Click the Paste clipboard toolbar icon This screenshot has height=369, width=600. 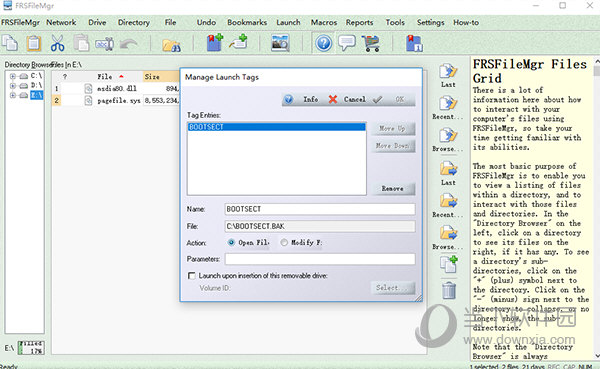[x=34, y=43]
